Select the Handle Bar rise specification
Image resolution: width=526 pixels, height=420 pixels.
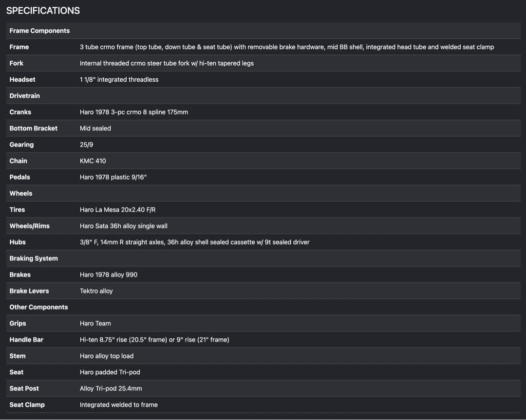coord(155,340)
